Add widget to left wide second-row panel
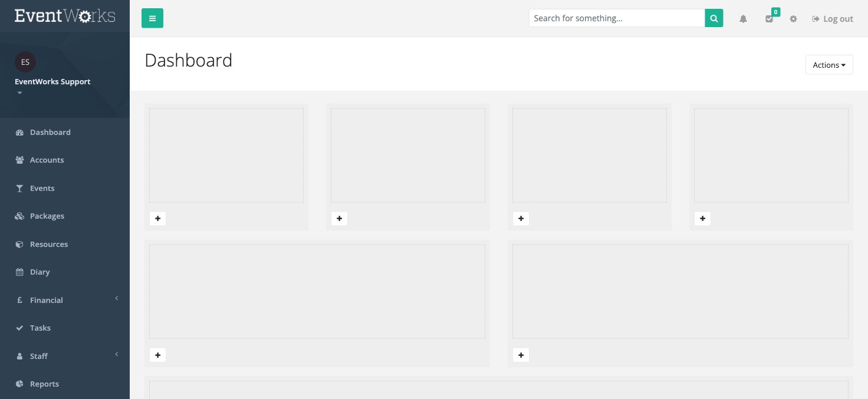Viewport: 868px width, 399px height. point(157,355)
